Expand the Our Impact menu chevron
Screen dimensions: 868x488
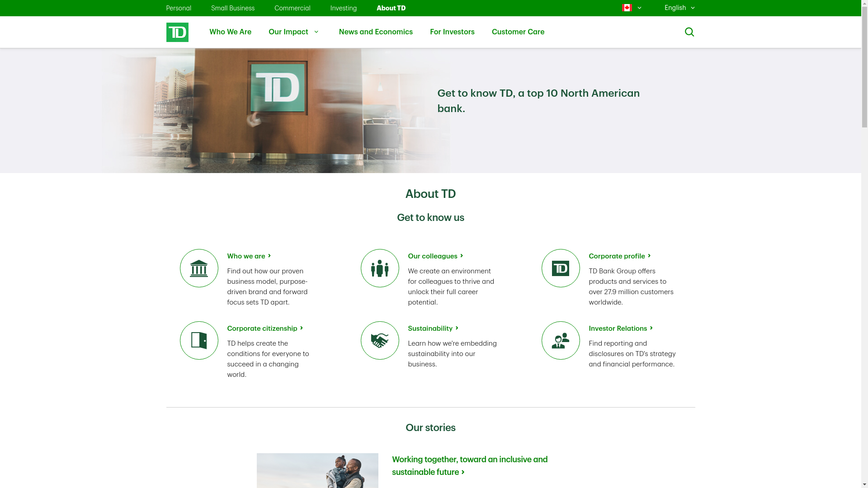coord(316,32)
